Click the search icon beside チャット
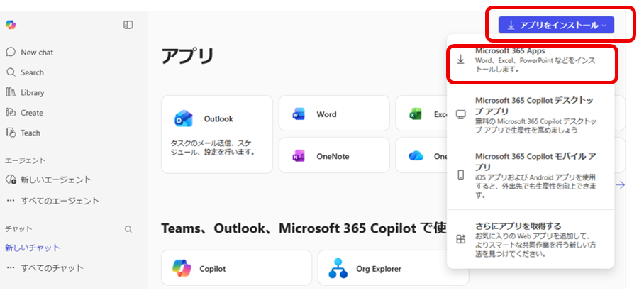The height and width of the screenshot is (298, 644). point(128,229)
